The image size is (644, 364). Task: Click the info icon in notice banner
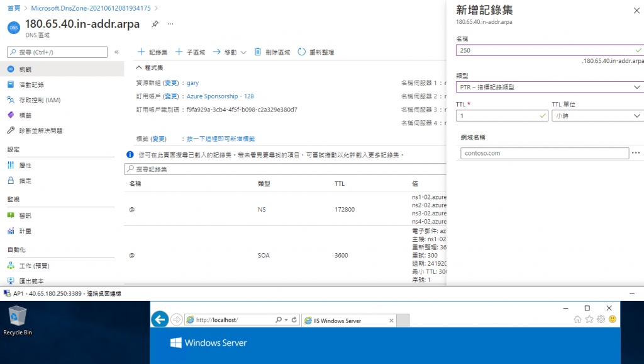coord(130,155)
